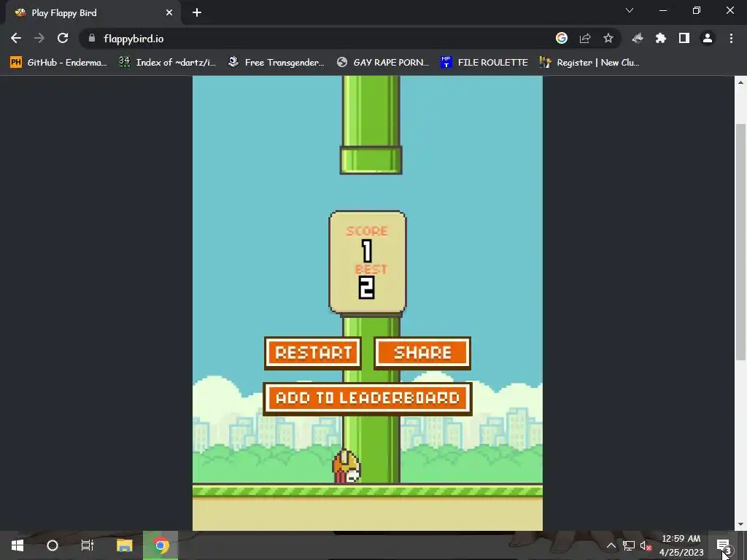View site info via the lock icon
Viewport: 747px width, 560px height.
92,38
